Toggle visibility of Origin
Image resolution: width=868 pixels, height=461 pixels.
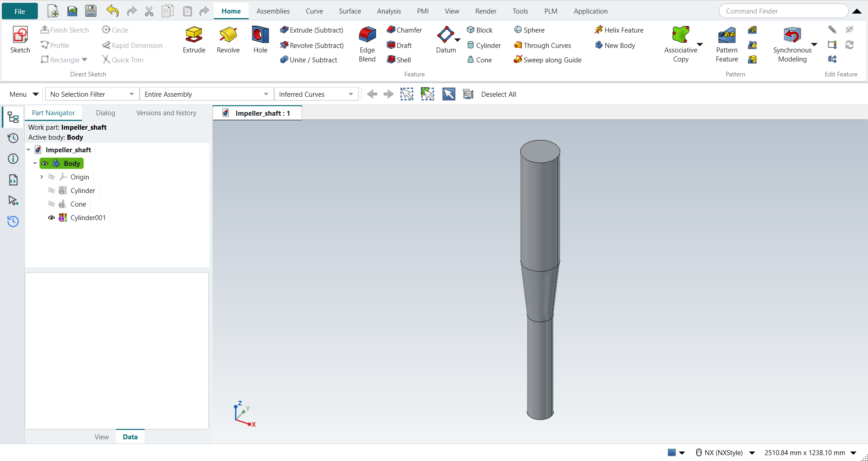52,177
